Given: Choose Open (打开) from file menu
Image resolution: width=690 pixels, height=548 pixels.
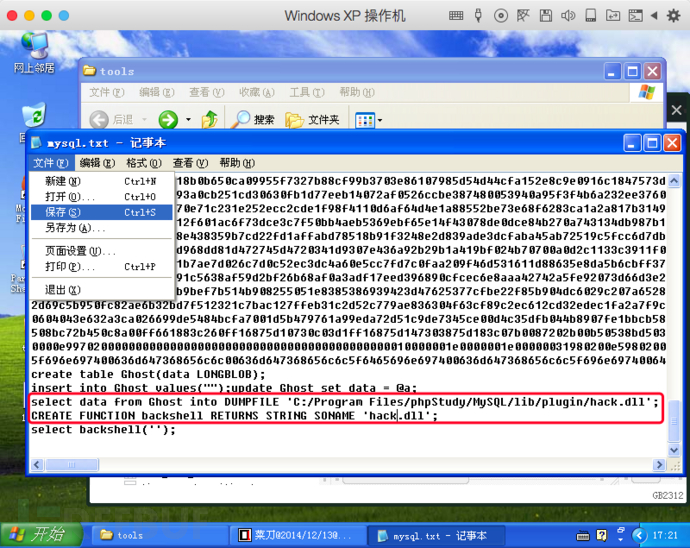Looking at the screenshot, I should [x=101, y=196].
